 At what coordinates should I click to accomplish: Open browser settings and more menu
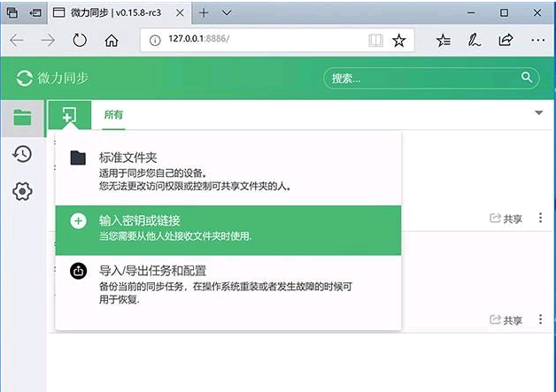(x=537, y=40)
